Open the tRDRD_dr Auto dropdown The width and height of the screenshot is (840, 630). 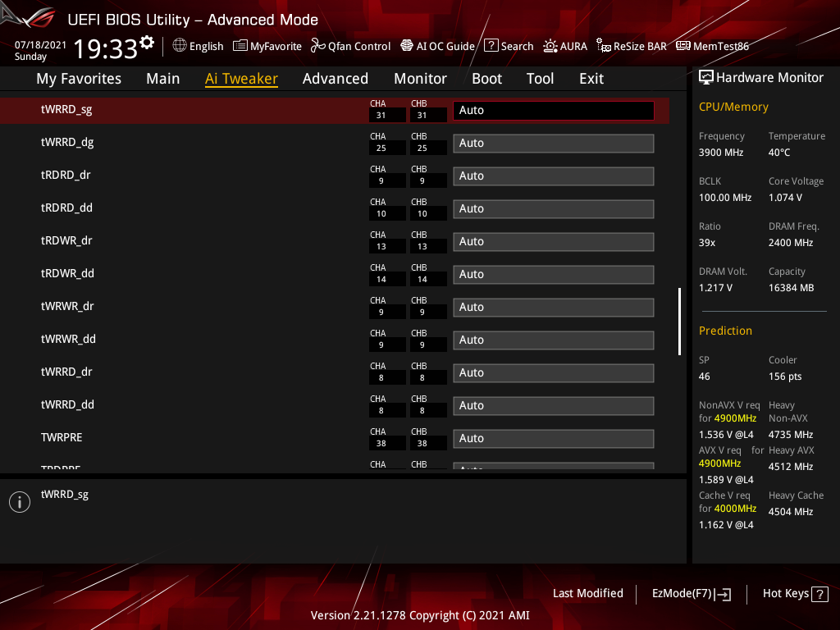553,176
